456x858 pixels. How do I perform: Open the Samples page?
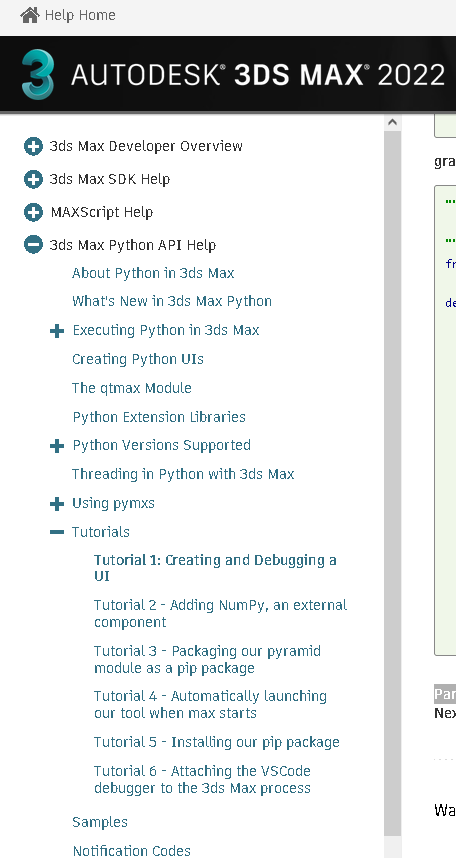(x=100, y=822)
